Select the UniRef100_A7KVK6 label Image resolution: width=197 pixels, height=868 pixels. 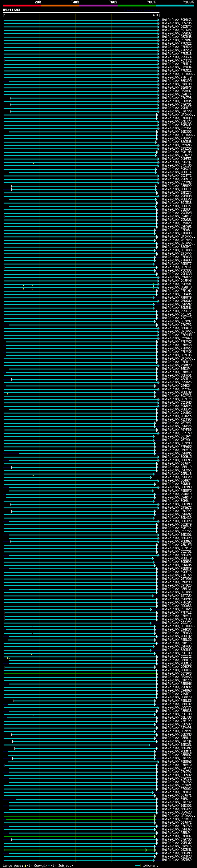pyautogui.click(x=176, y=352)
